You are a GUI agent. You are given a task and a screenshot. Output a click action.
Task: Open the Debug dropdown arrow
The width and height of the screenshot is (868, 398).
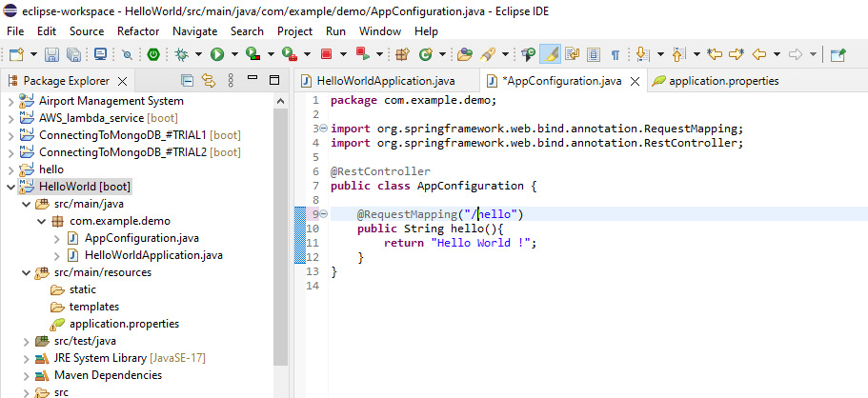199,54
